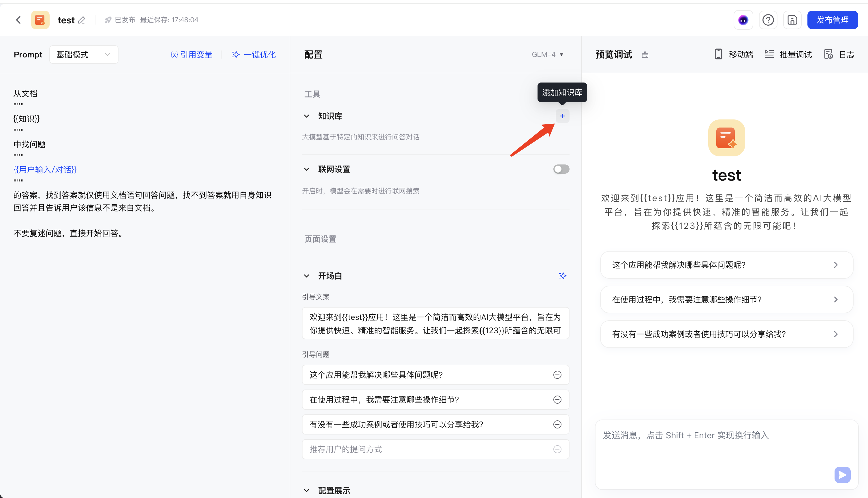Viewport: 868px width, 498px height.
Task: Open the help question-mark icon
Action: 768,20
